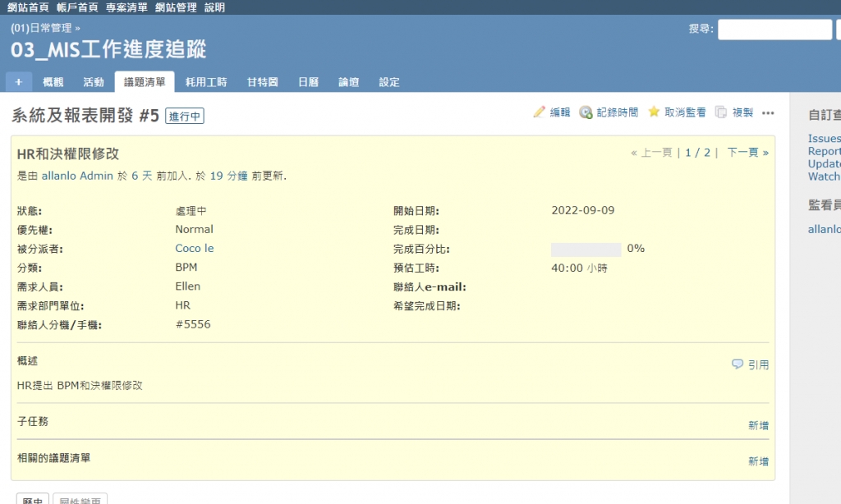Add a subtask with 子任務 新增 link
Screen dimensions: 841x504
[758, 425]
